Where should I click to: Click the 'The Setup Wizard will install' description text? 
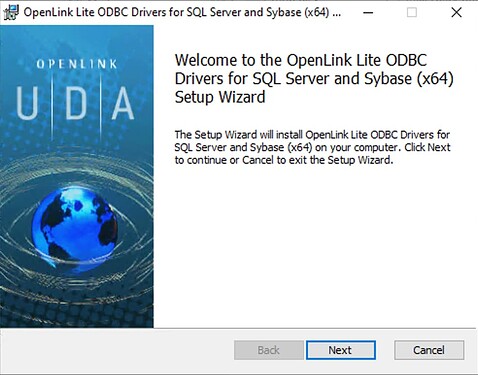click(313, 147)
